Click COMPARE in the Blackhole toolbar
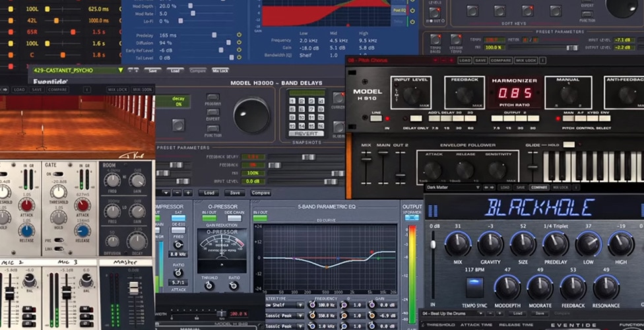This screenshot has height=330, width=644. click(x=538, y=187)
